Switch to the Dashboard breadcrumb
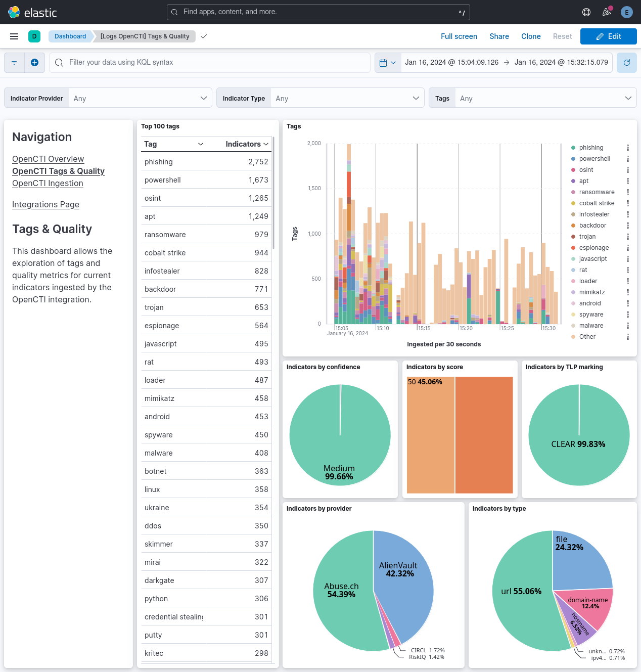641x672 pixels. pyautogui.click(x=70, y=36)
